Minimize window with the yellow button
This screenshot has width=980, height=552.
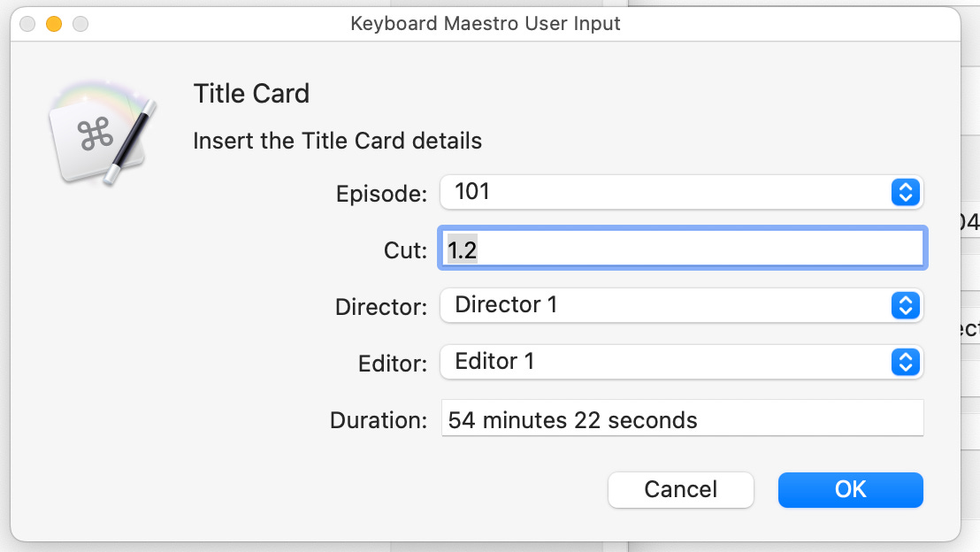[x=54, y=24]
